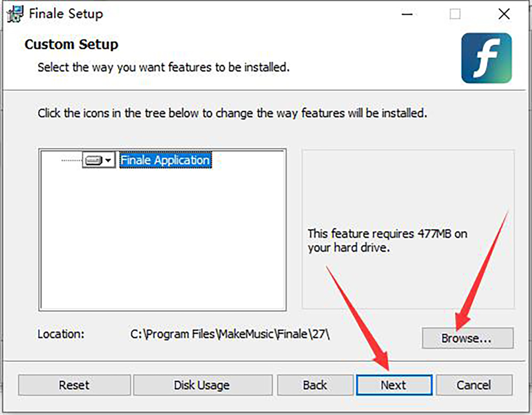Image resolution: width=532 pixels, height=415 pixels.
Task: Click the hard drive icon beside Finale Application
Action: click(x=94, y=160)
